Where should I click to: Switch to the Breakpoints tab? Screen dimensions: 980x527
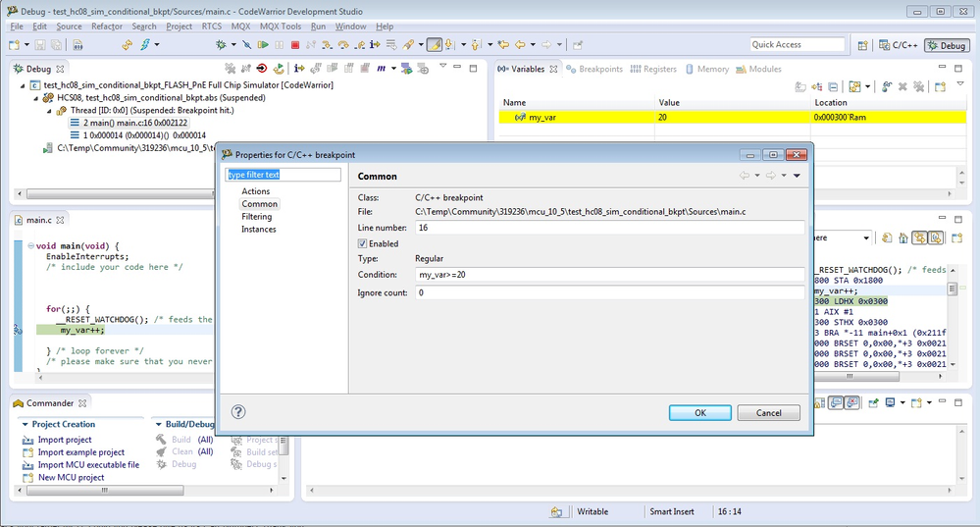coord(594,70)
